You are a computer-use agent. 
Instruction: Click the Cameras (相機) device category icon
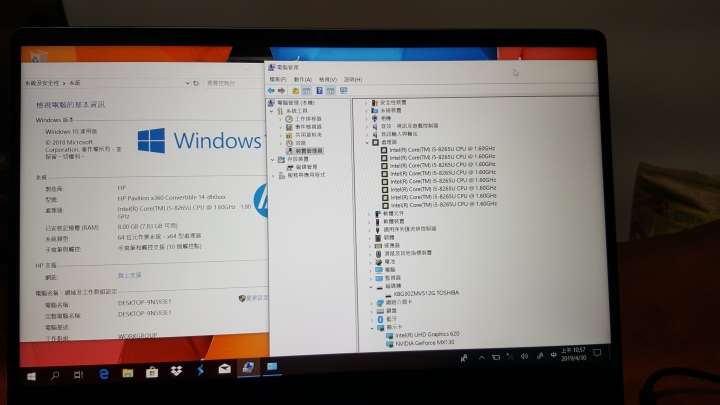coord(375,118)
